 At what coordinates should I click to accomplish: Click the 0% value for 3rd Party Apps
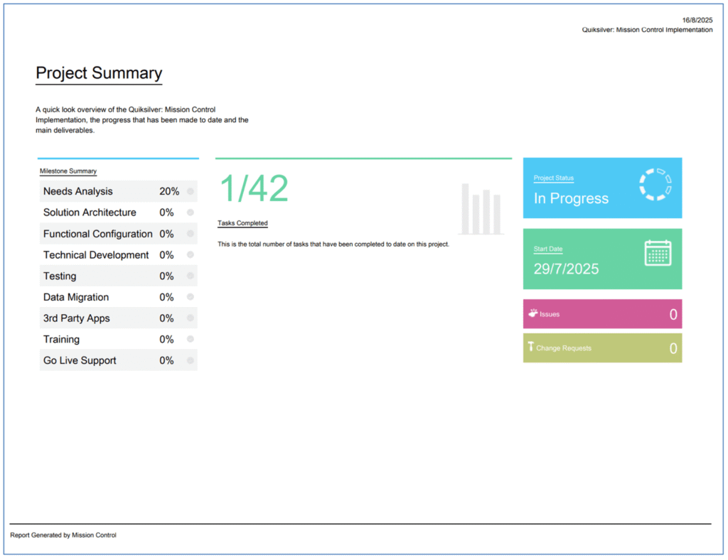tap(166, 318)
